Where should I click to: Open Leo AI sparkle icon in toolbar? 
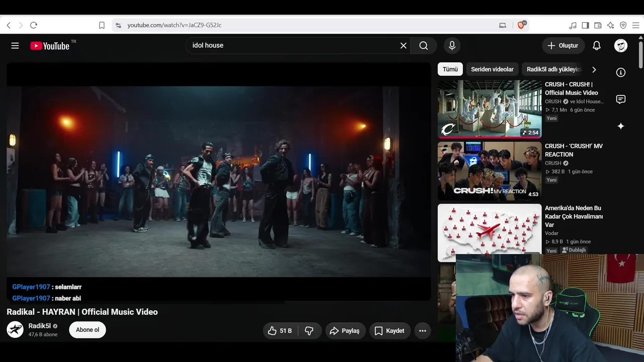610,25
